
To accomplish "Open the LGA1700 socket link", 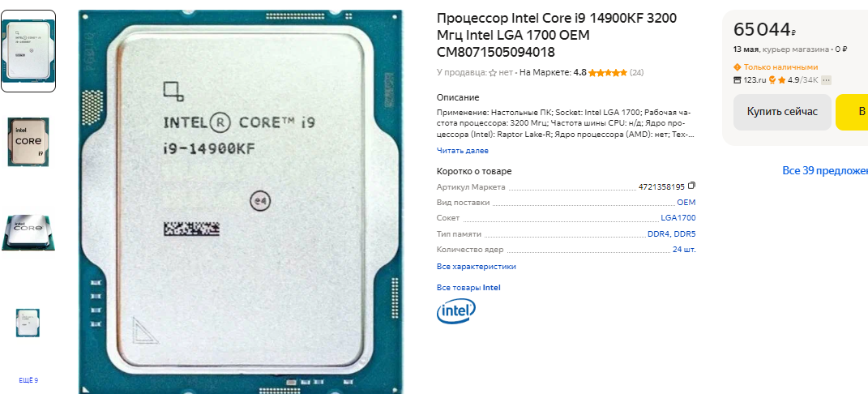I will click(678, 218).
